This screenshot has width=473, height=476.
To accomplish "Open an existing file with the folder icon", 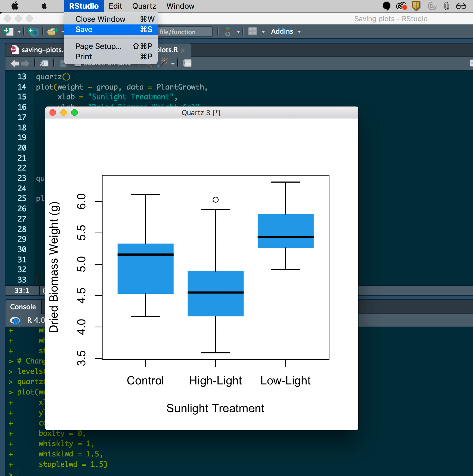I will [x=52, y=31].
